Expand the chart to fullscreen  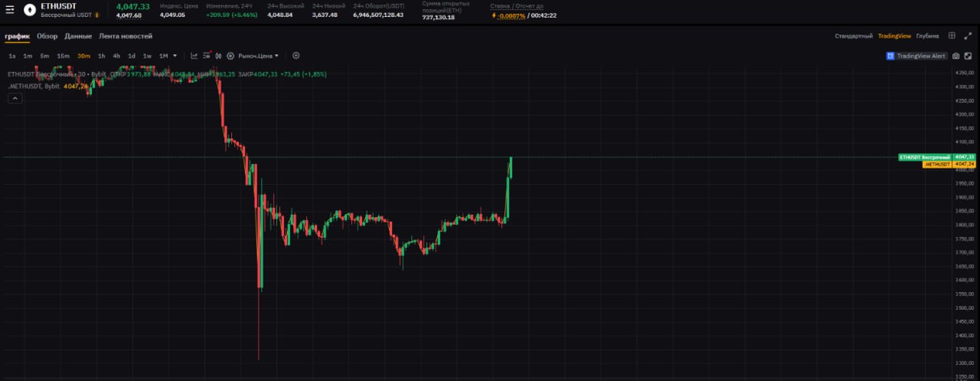click(968, 36)
